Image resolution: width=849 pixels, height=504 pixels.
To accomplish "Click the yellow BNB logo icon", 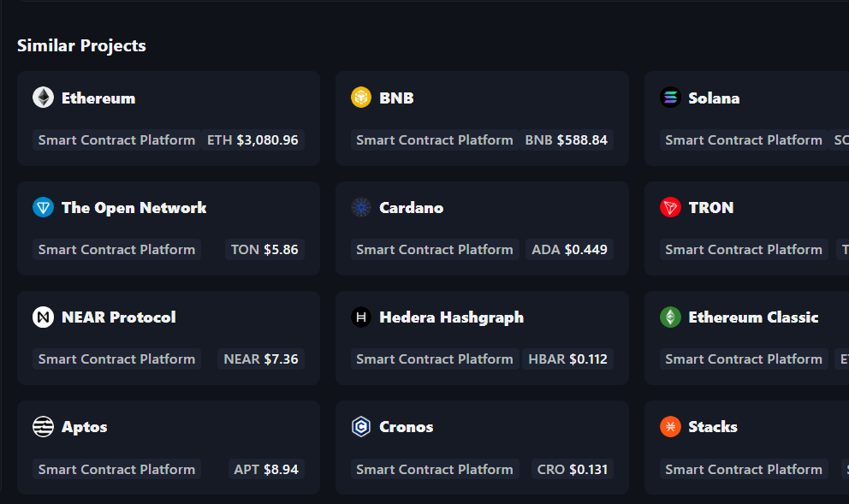I will click(361, 98).
